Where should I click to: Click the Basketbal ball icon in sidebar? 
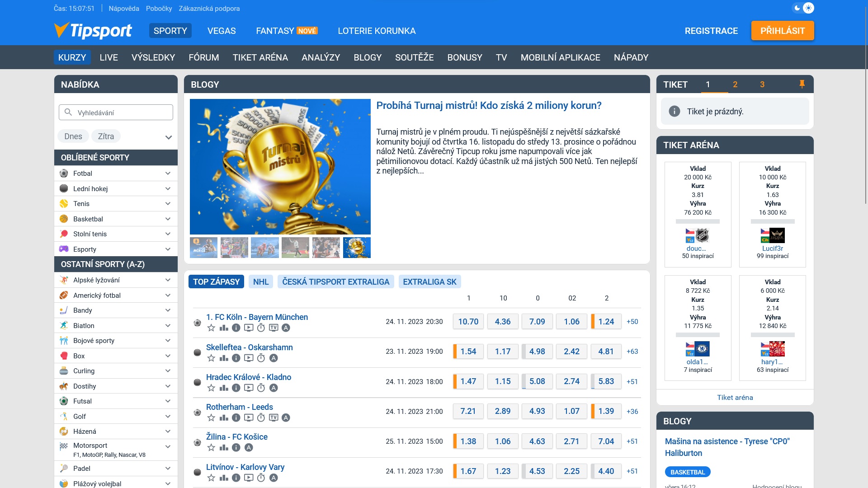point(64,219)
